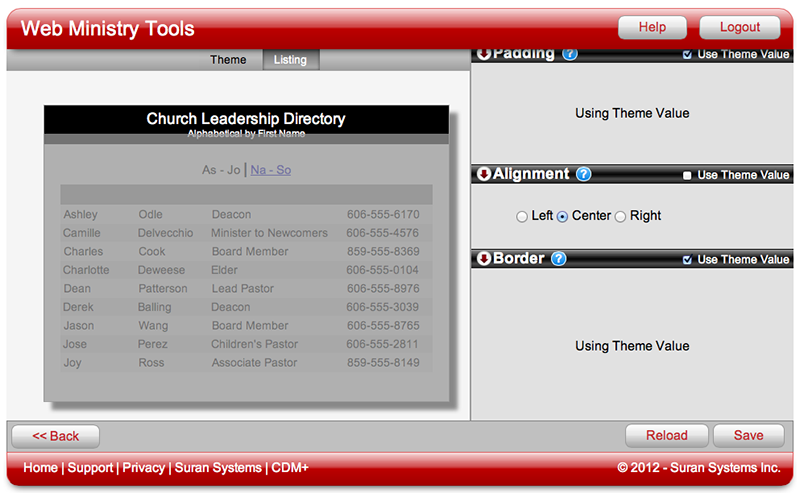Log out using the Logout button
The width and height of the screenshot is (800, 493).
click(x=739, y=28)
